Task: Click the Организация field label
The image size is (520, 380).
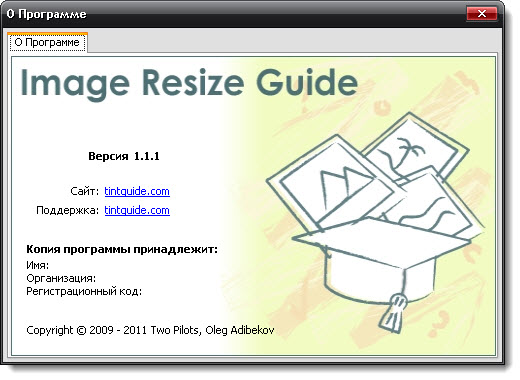Action: point(61,278)
